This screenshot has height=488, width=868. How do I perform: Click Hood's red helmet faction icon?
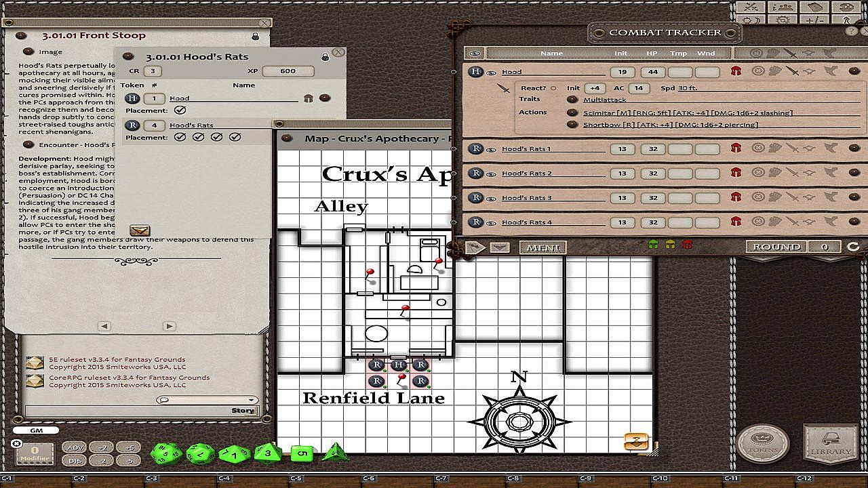(736, 71)
